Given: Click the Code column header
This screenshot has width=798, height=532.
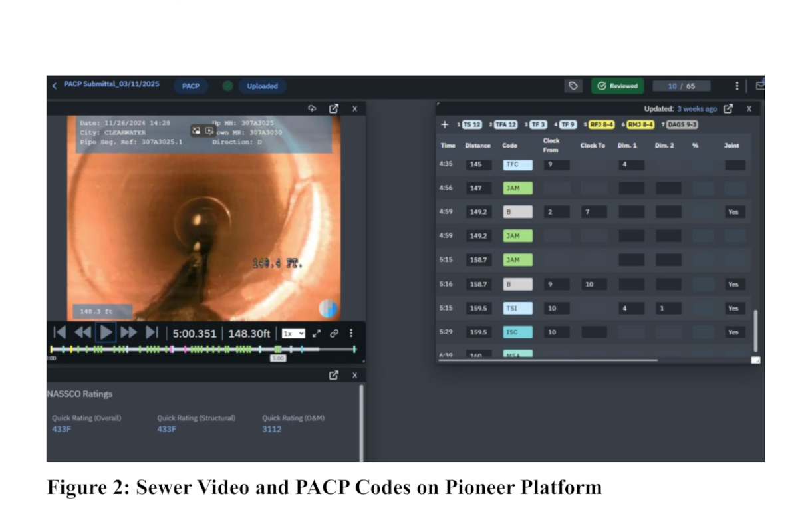Looking at the screenshot, I should tap(509, 146).
